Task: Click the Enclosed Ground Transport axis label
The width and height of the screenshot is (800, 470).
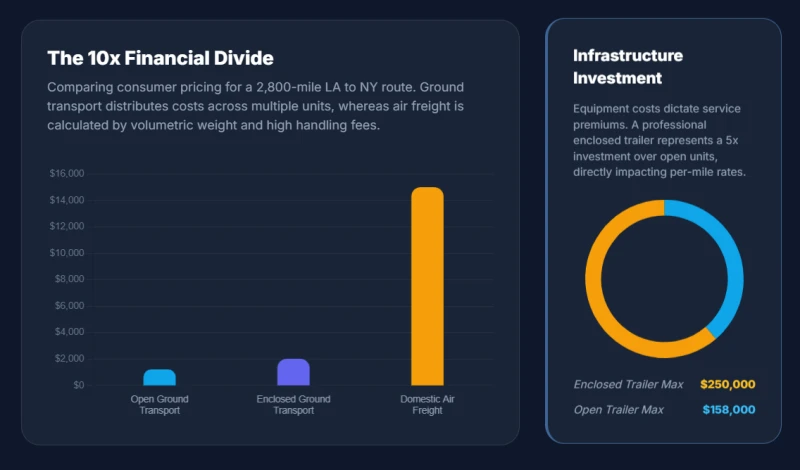Action: [293, 405]
